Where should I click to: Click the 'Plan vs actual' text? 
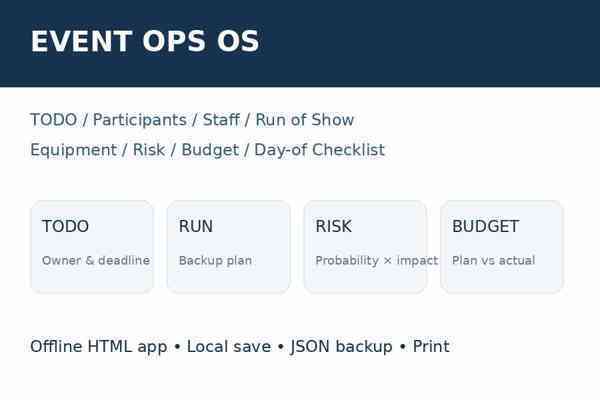click(x=494, y=260)
